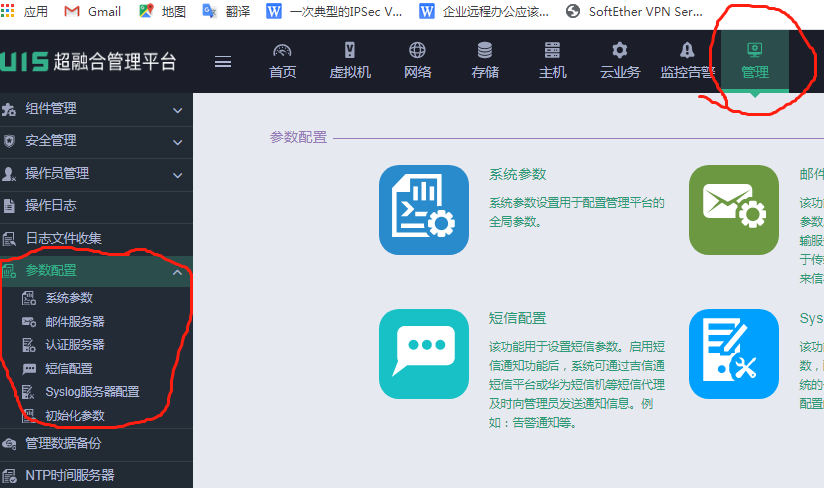Click the 短信配置 card title link

[x=518, y=318]
